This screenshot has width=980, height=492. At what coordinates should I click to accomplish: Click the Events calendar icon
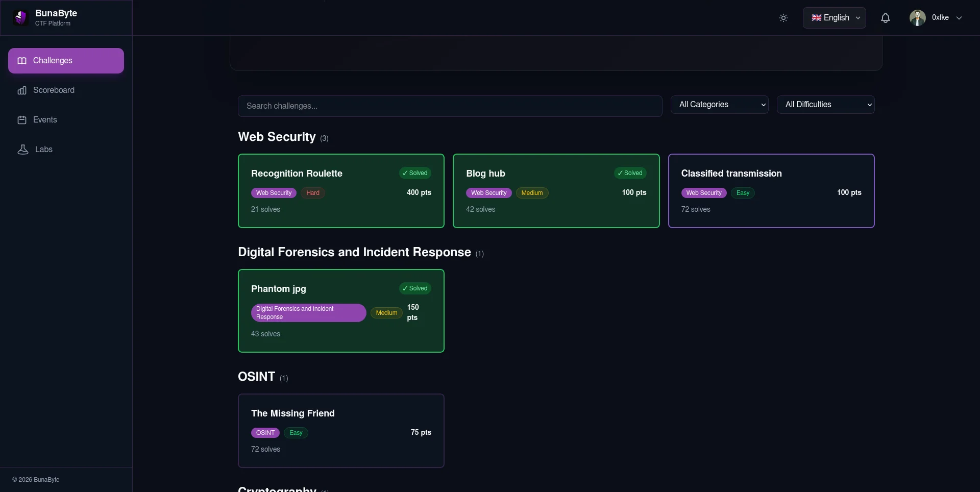pos(22,120)
